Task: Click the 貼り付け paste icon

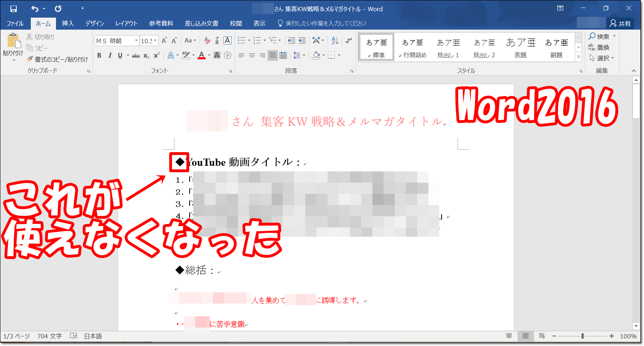Action: (x=13, y=40)
